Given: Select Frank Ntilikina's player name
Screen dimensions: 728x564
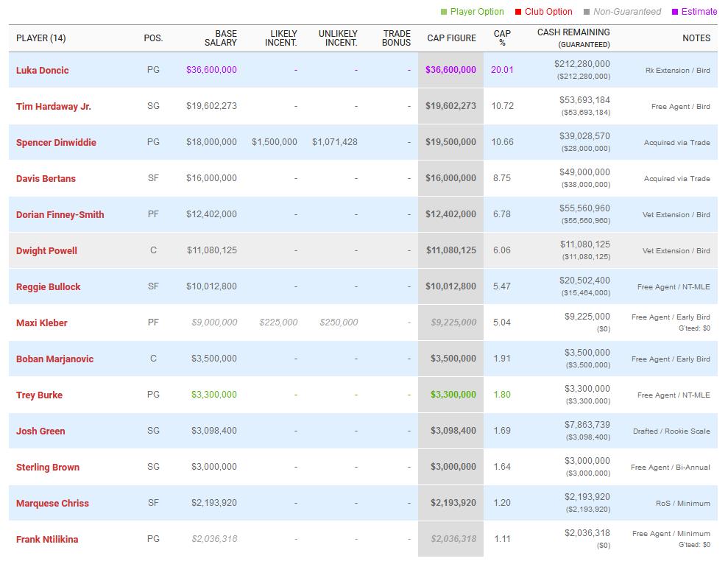Looking at the screenshot, I should click(47, 540).
